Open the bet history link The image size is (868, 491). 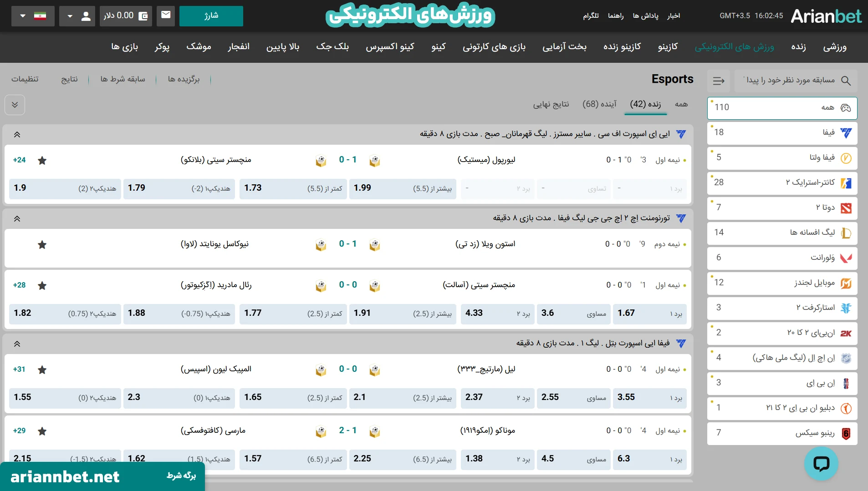(123, 79)
